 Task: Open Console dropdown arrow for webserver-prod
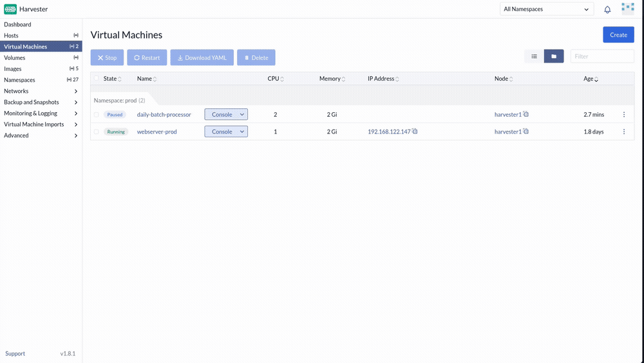pyautogui.click(x=242, y=132)
